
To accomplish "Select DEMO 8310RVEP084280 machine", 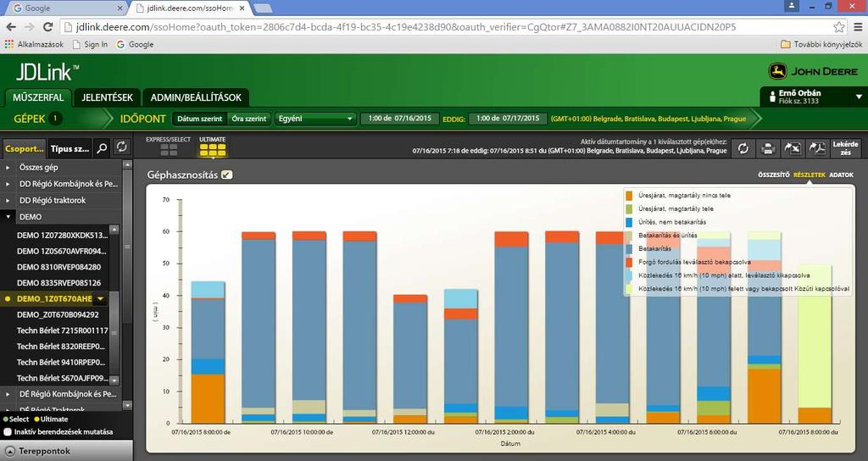I will tap(58, 267).
